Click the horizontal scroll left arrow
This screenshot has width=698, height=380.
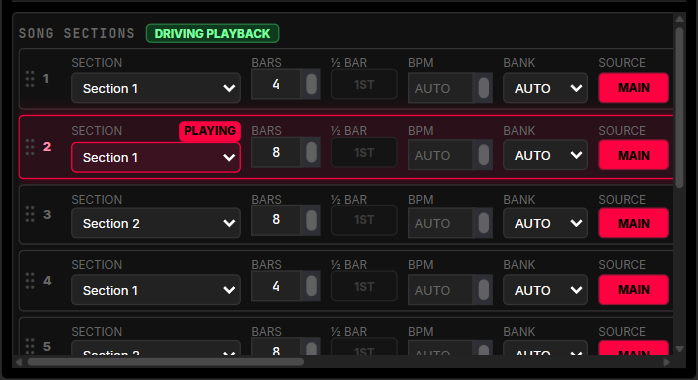tap(18, 362)
